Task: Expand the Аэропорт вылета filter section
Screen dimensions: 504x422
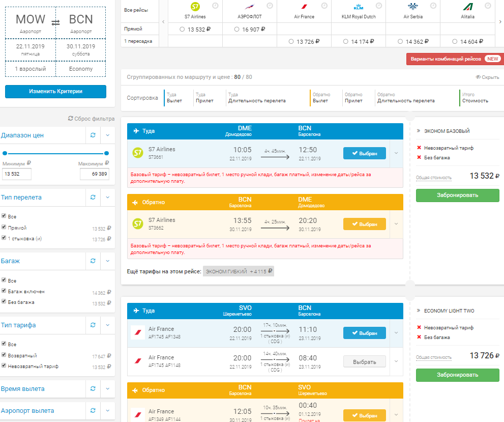Action: point(108,410)
